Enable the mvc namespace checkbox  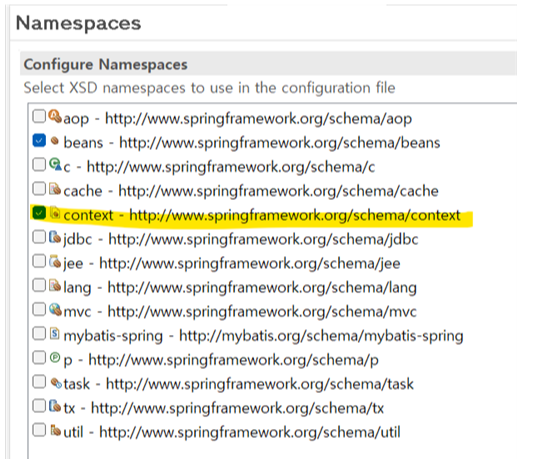[39, 309]
